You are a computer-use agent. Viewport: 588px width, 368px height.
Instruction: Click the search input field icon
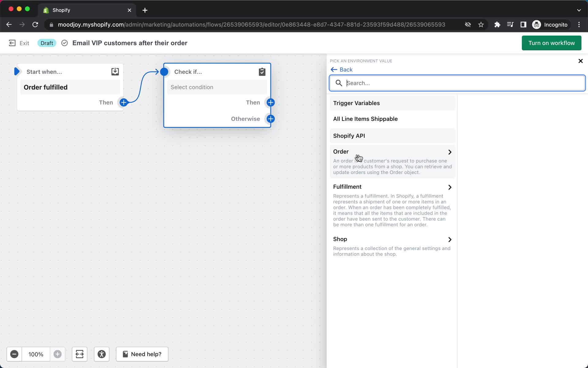(339, 83)
